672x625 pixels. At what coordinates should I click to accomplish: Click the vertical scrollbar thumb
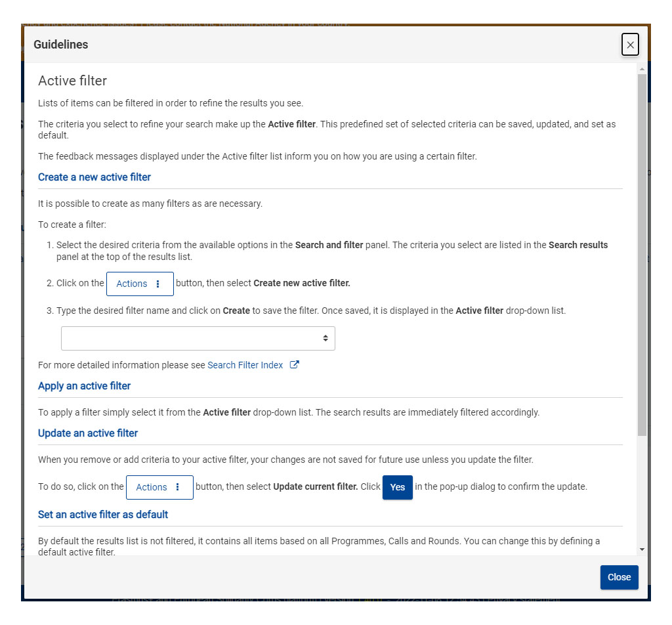point(642,255)
